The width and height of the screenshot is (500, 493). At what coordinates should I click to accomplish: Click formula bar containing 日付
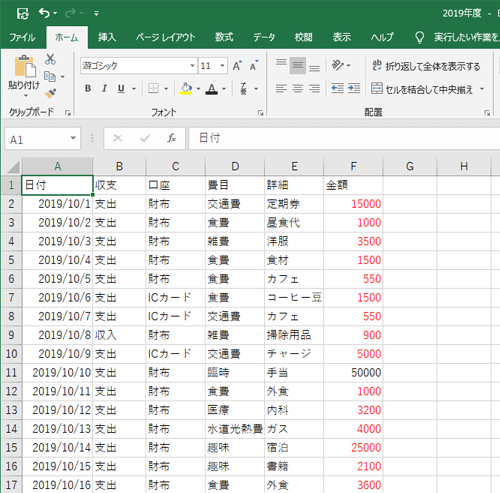pos(344,138)
